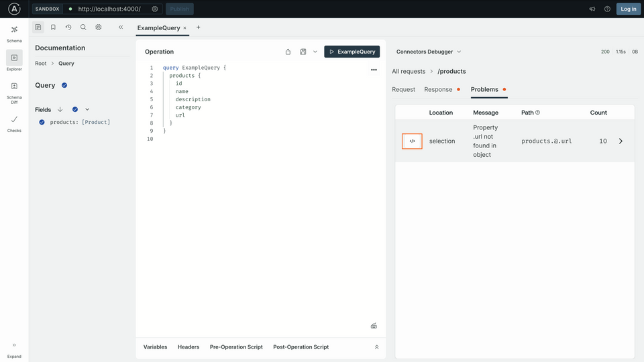Open the Schema page in sidebar
This screenshot has height=362, width=644.
[x=14, y=33]
